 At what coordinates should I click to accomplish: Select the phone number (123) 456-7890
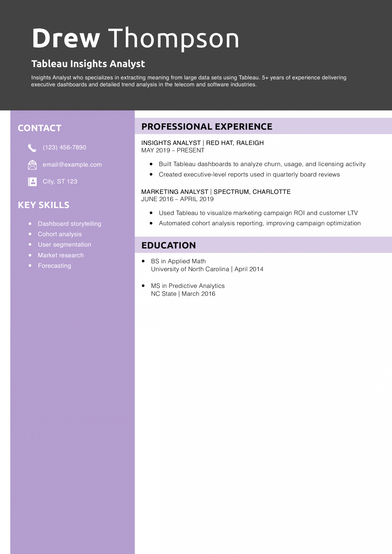pos(64,148)
